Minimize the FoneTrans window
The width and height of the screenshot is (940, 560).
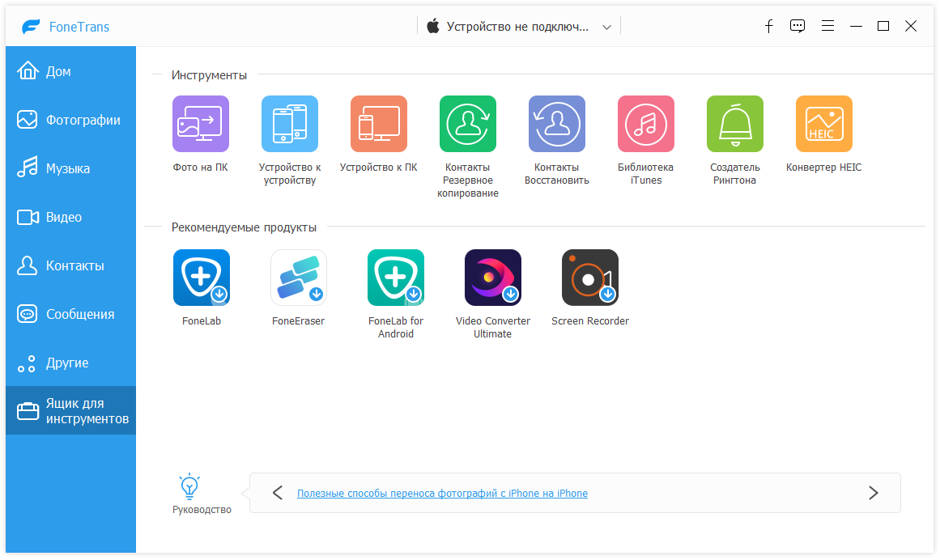click(x=856, y=27)
